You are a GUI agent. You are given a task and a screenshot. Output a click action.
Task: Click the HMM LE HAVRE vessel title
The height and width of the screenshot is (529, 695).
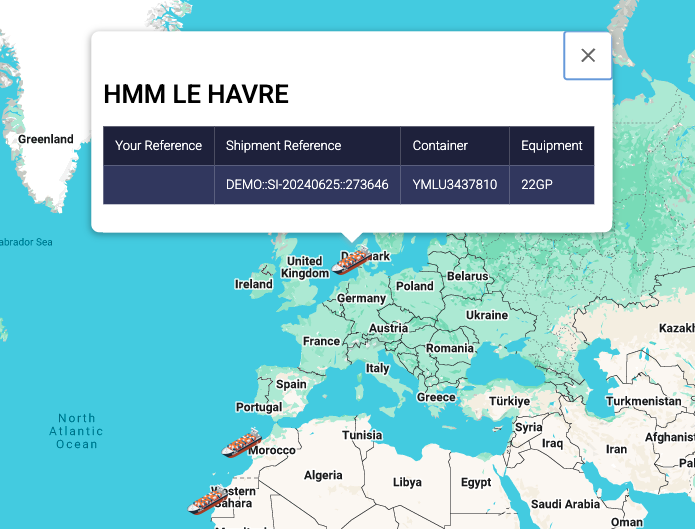click(x=196, y=94)
